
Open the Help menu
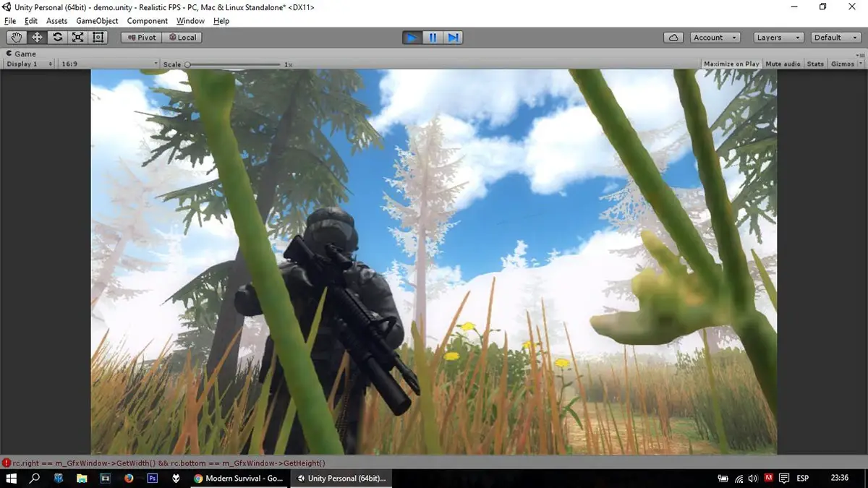click(x=221, y=21)
